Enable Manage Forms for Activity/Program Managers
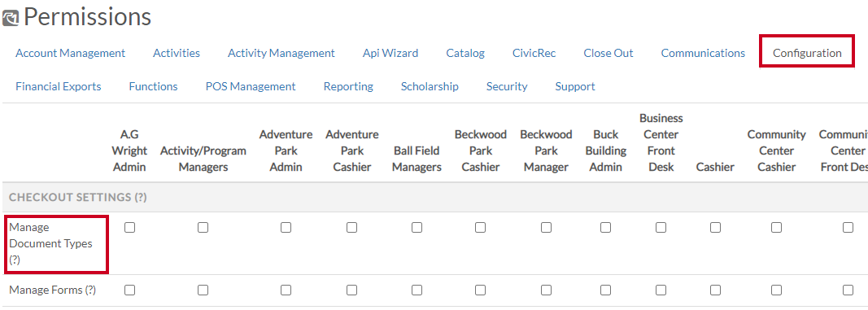Screen dimensions: 868x310 (x=203, y=290)
